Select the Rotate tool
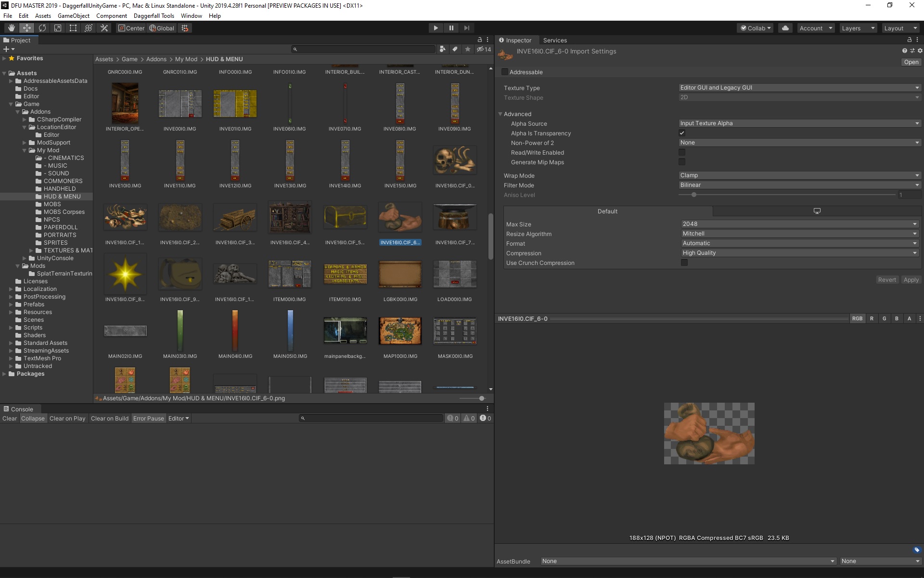Viewport: 924px width, 578px height. point(42,28)
